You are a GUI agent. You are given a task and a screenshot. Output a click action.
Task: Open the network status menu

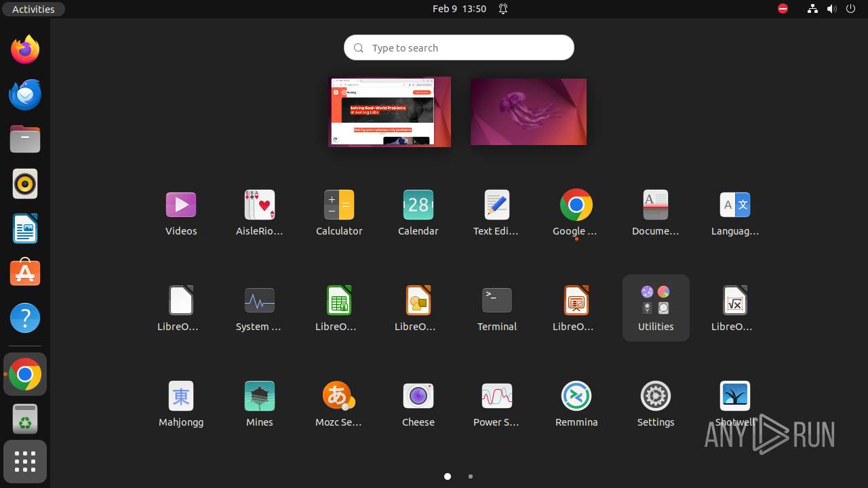(812, 9)
